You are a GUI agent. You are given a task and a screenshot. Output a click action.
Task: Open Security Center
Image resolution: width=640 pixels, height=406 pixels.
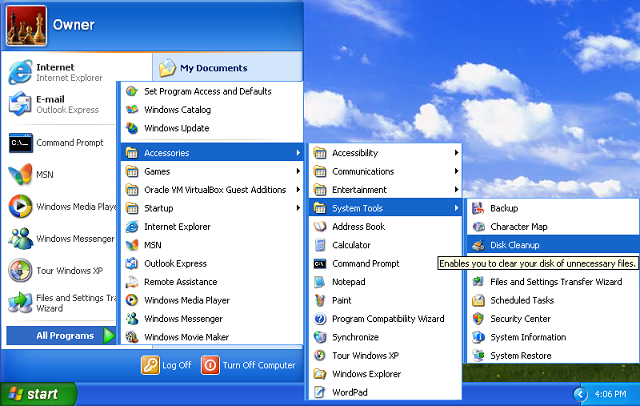coord(553,319)
